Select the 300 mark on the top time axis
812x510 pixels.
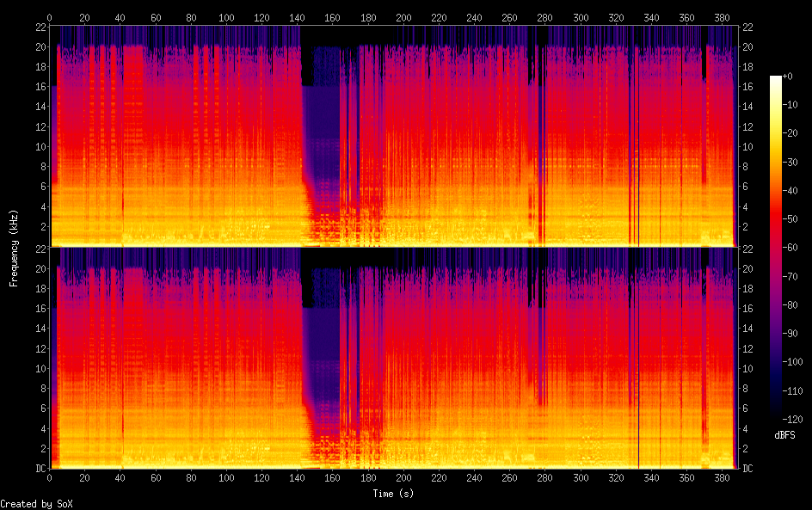[x=580, y=17]
